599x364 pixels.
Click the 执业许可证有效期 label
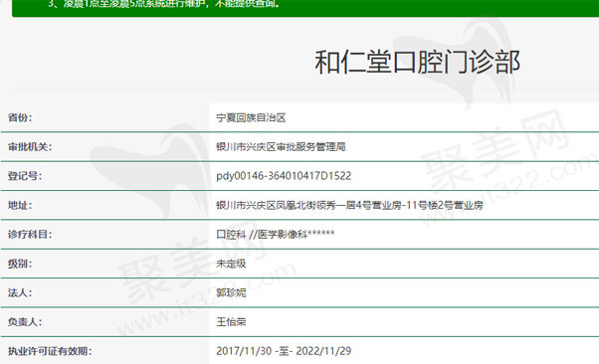(50, 351)
